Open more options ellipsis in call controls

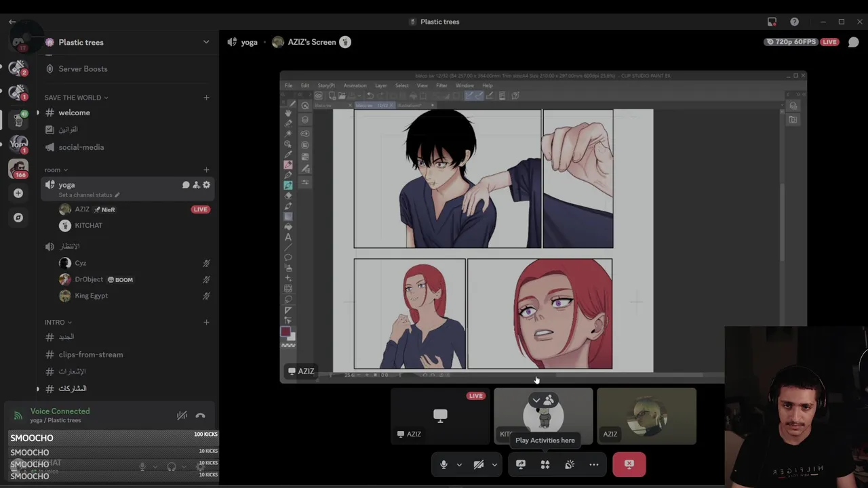594,464
